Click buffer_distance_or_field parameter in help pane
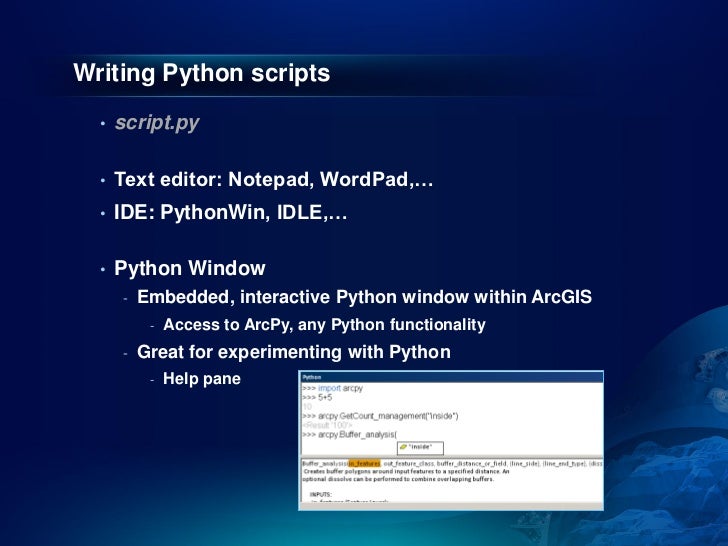Image resolution: width=728 pixels, height=546 pixels. tap(472, 463)
